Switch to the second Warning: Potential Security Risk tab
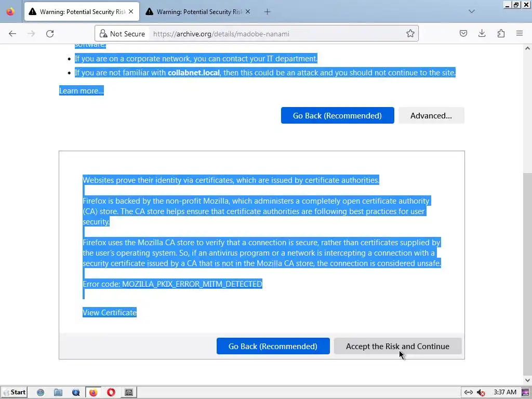 coord(198,11)
